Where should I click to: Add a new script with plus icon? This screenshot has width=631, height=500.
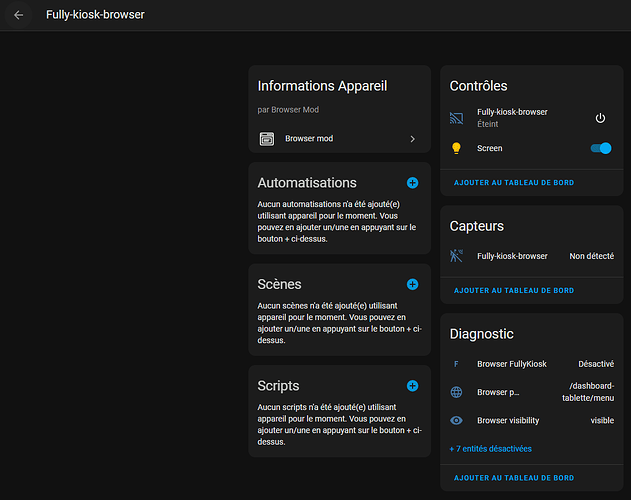pos(412,386)
